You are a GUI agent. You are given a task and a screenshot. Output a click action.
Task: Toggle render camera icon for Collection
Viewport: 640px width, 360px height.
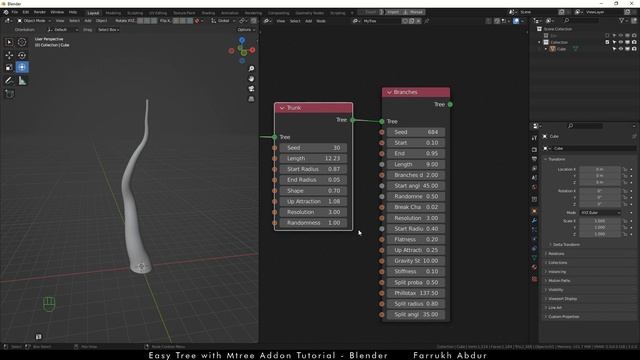[634, 42]
